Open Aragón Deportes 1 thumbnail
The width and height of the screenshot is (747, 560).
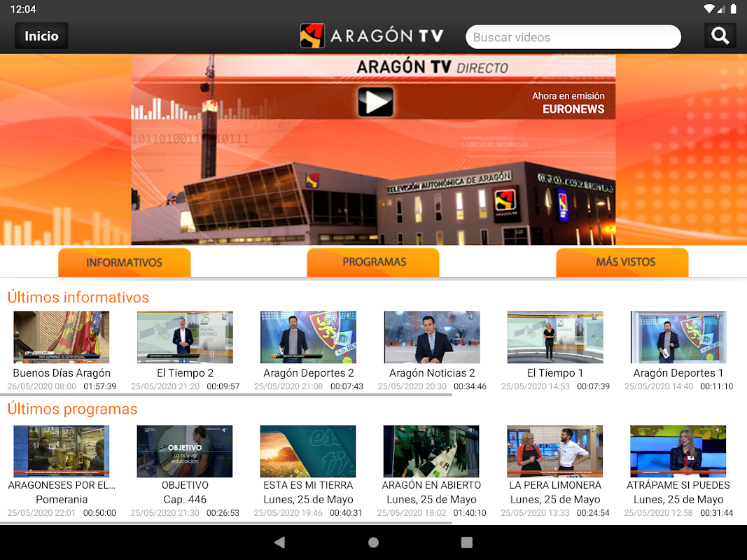click(x=678, y=337)
